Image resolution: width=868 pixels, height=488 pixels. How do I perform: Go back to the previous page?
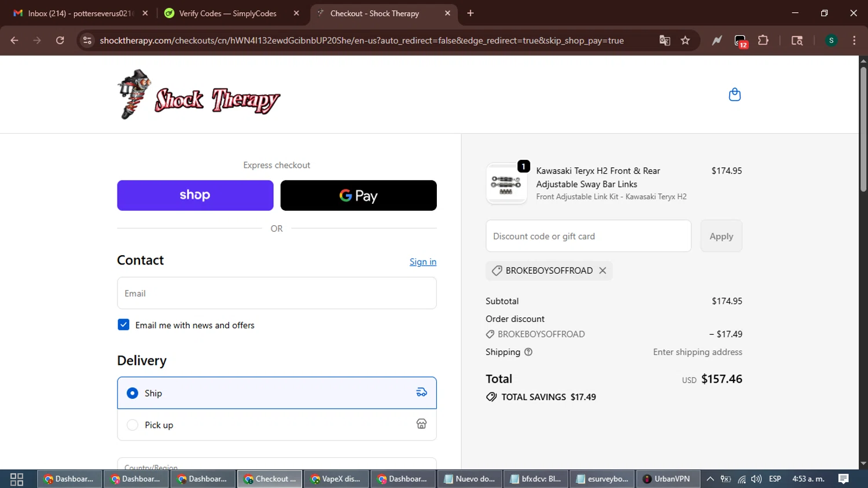(x=14, y=41)
